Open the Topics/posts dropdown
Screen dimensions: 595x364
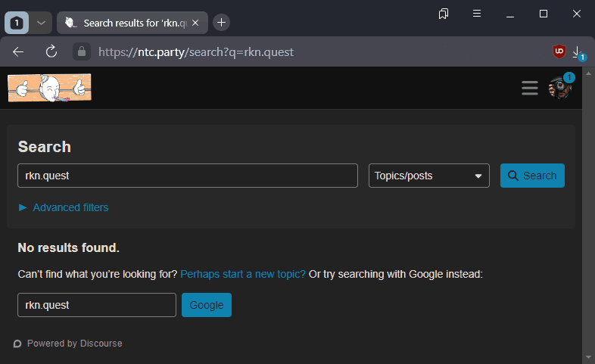428,176
